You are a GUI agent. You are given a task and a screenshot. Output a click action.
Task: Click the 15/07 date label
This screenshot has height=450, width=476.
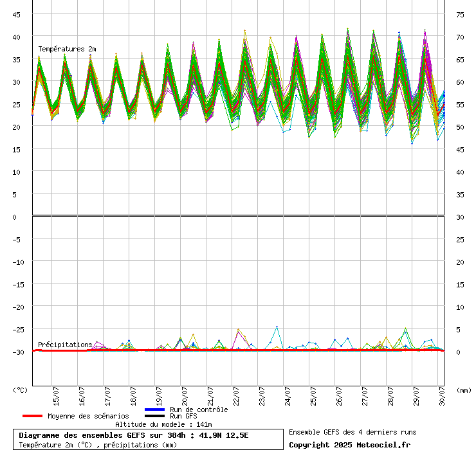tap(56, 396)
